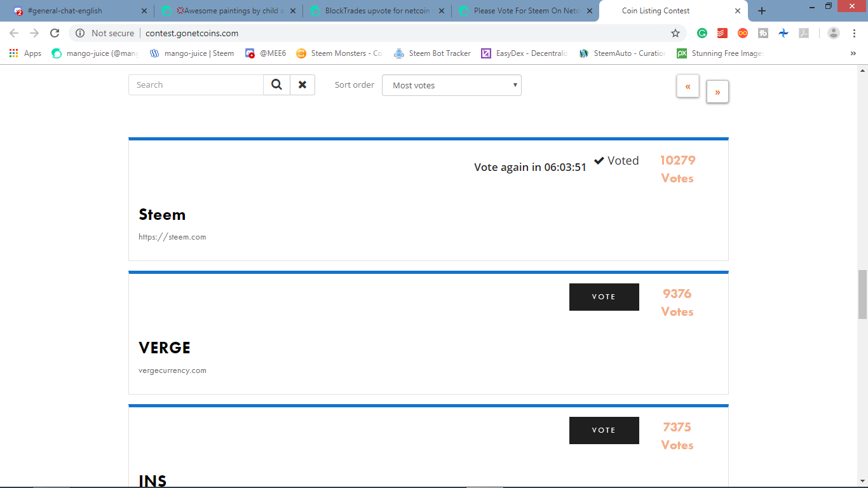Close the BlockTrades upvote for netcoin tab

coord(441,11)
